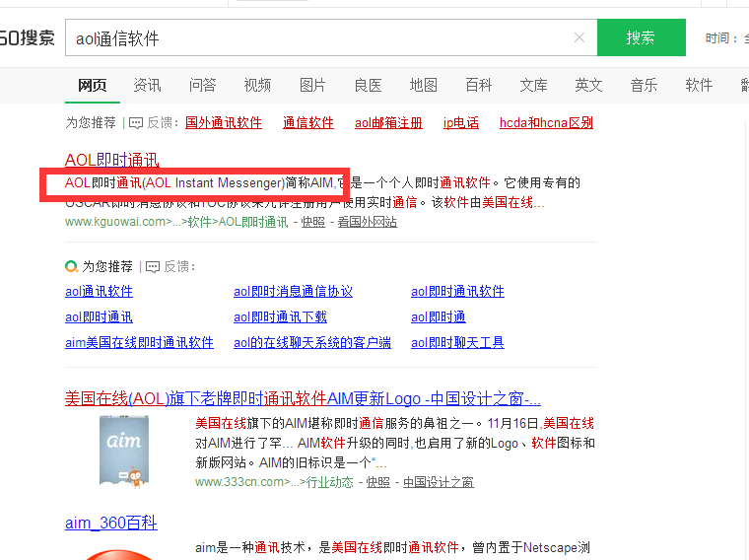Click the www.333cn.com result URL
Screen dimensions: 749x560
point(274,482)
